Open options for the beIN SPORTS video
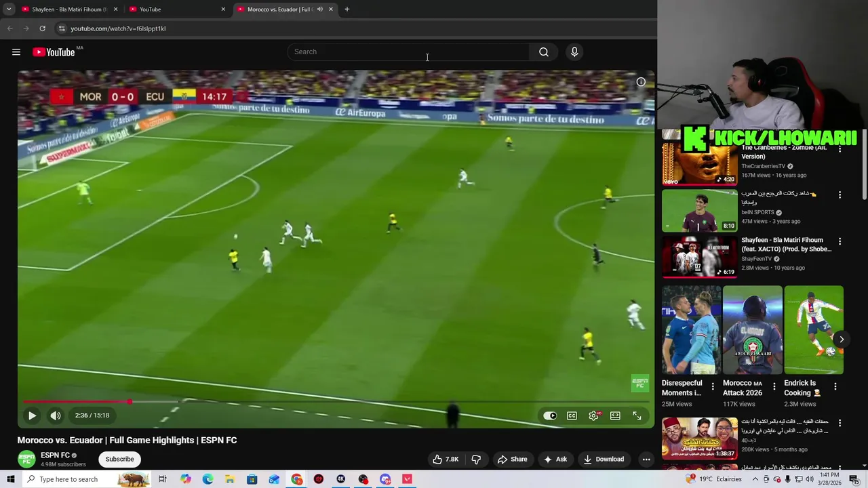Viewport: 868px width, 488px height. click(840, 195)
